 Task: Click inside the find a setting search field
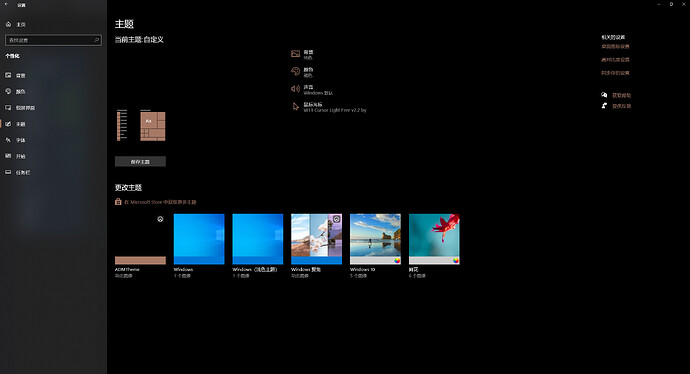(50, 40)
